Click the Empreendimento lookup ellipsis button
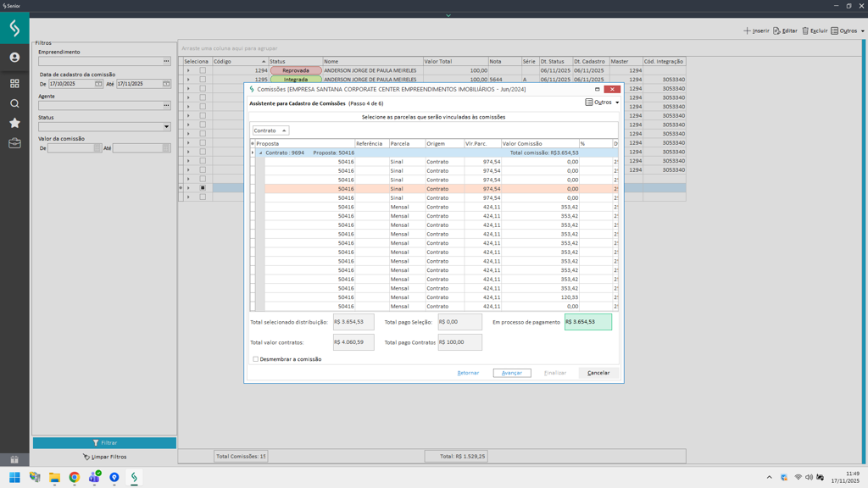The image size is (868, 488). [166, 61]
